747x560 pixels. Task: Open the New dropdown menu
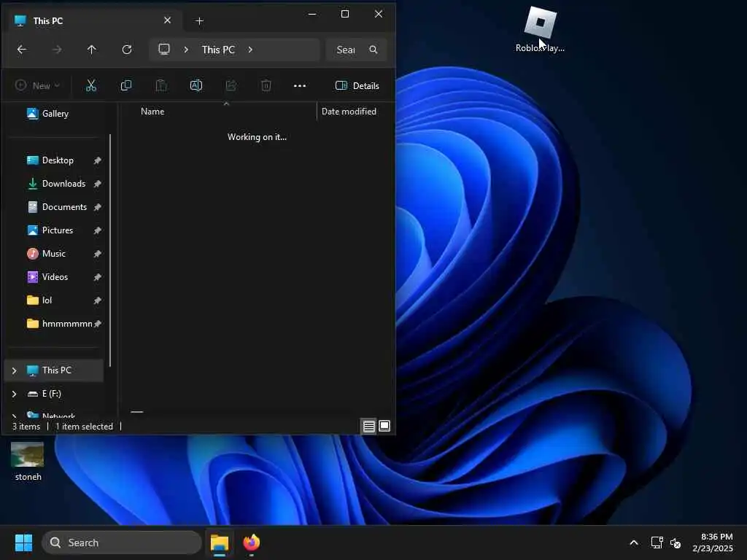[37, 86]
